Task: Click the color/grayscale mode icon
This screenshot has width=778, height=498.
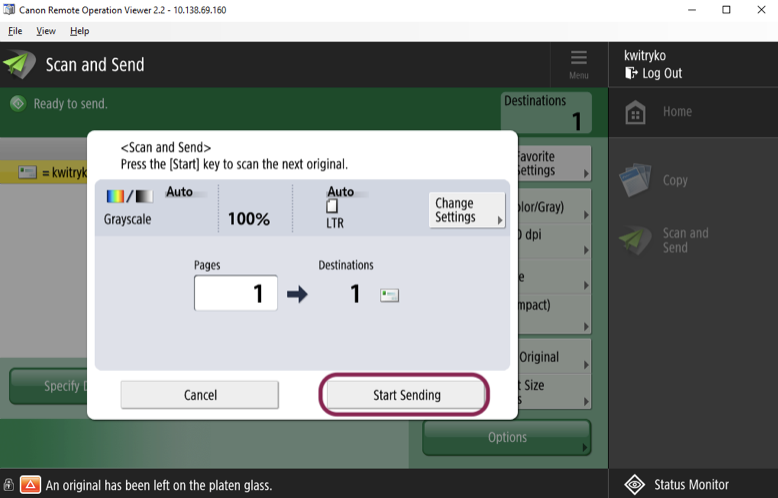Action: (130, 196)
